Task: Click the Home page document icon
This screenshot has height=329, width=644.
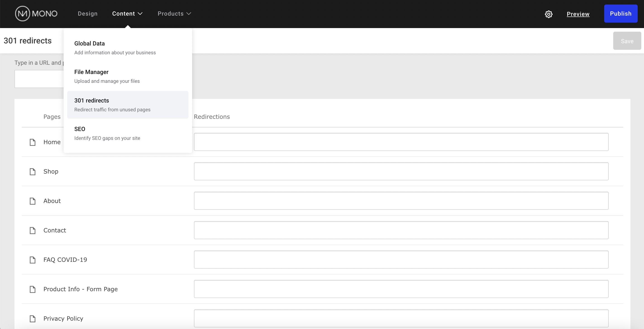Action: [33, 142]
